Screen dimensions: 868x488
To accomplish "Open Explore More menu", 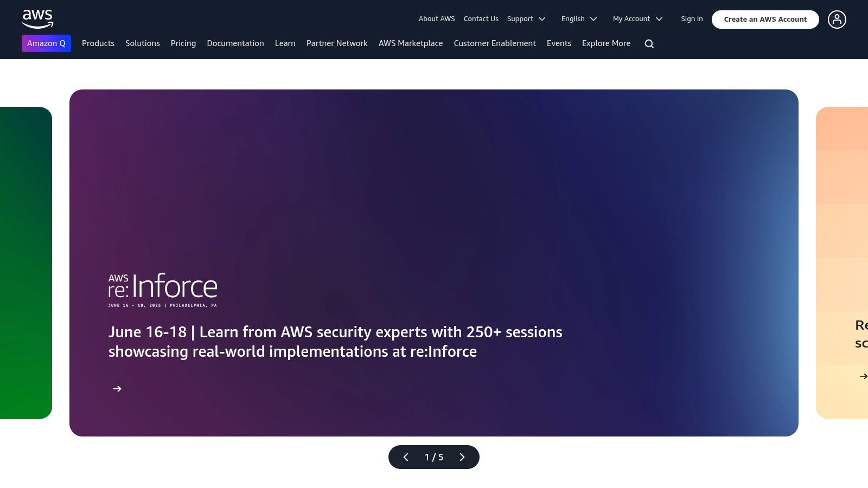I will click(606, 43).
